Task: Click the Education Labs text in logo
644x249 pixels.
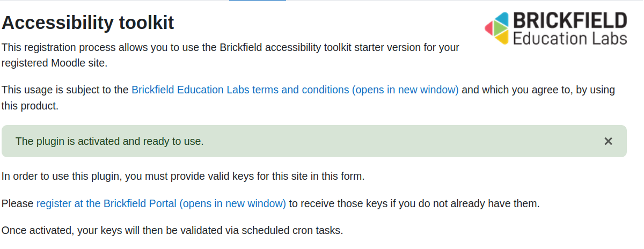Action: pyautogui.click(x=570, y=38)
